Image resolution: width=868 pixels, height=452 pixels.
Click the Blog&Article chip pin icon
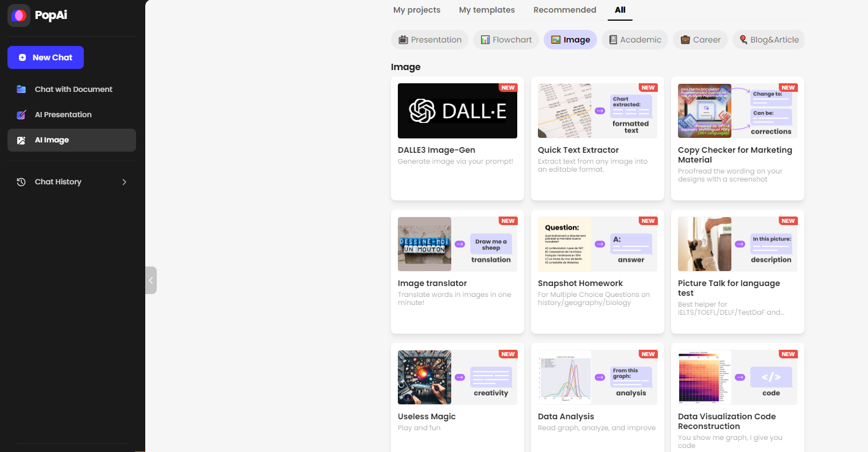pyautogui.click(x=743, y=40)
